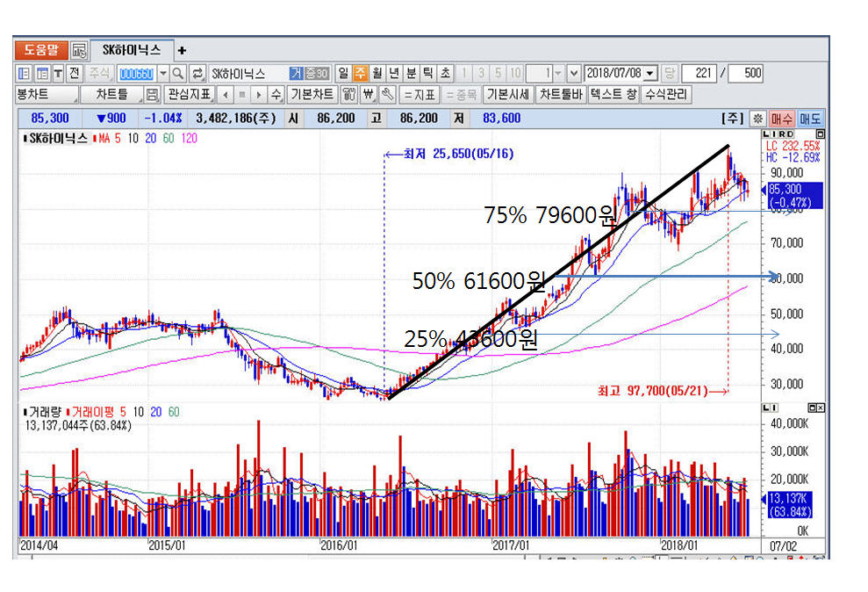Click the ₩ won currency icon
The height and width of the screenshot is (592, 868).
tap(368, 95)
